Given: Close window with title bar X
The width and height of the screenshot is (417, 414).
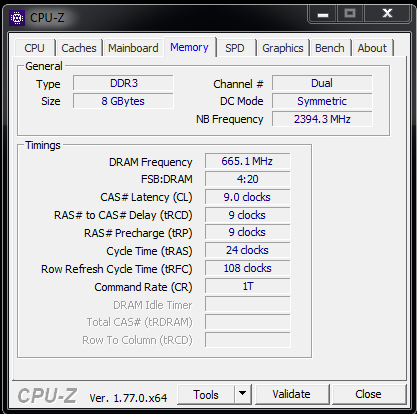Looking at the screenshot, I should (387, 14).
